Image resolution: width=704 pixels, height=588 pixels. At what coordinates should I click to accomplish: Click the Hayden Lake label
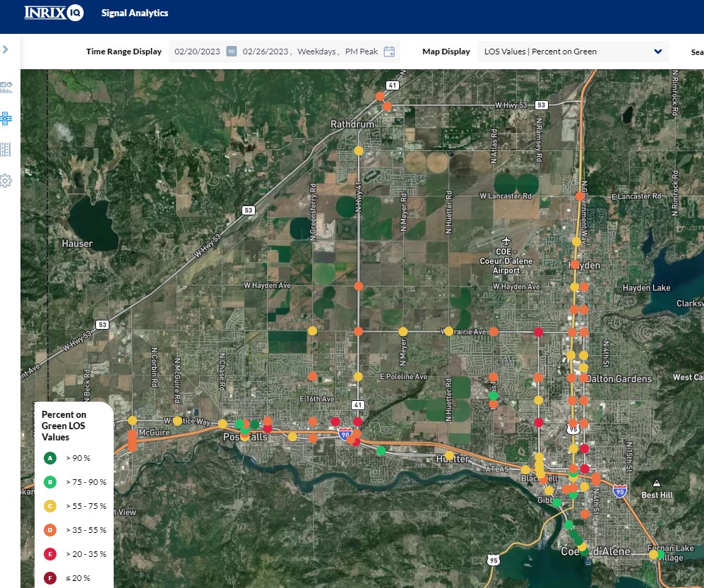[x=647, y=288]
